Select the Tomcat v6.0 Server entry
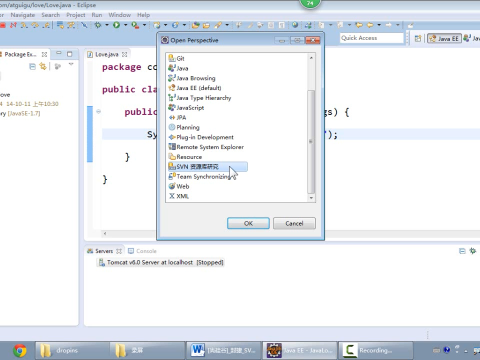This screenshot has width=480, height=360. pyautogui.click(x=160, y=263)
